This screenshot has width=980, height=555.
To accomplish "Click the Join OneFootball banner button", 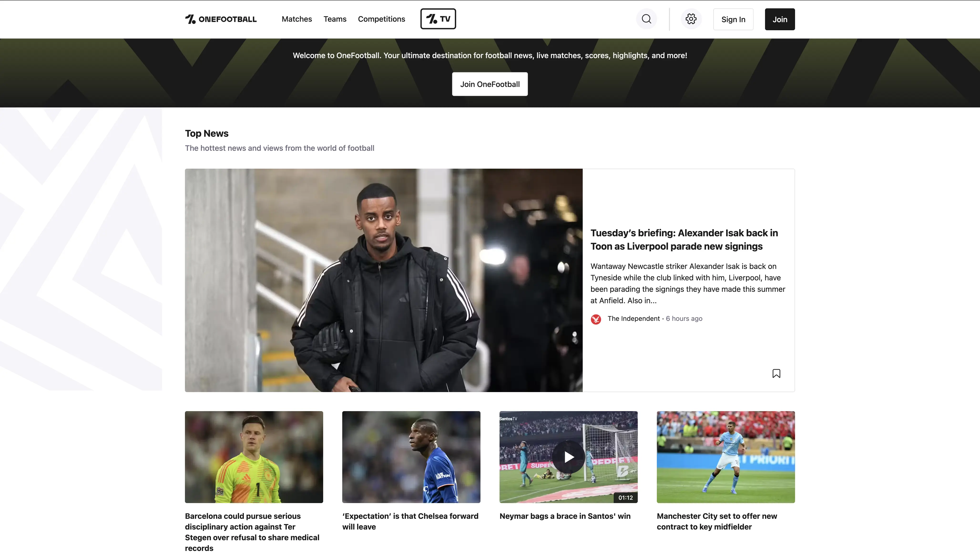I will pyautogui.click(x=490, y=84).
